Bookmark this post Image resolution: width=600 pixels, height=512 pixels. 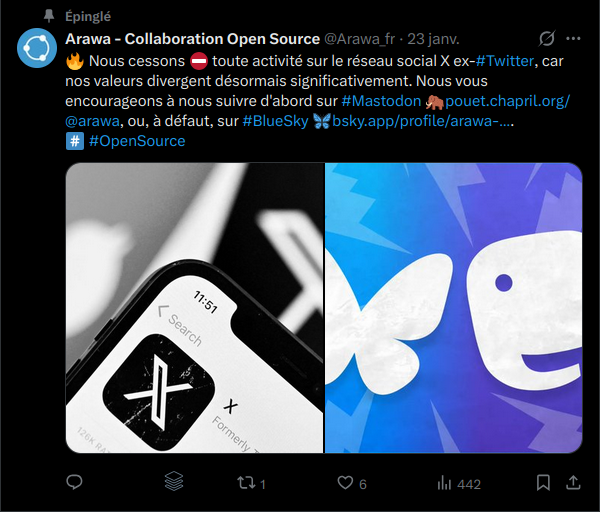tap(543, 483)
